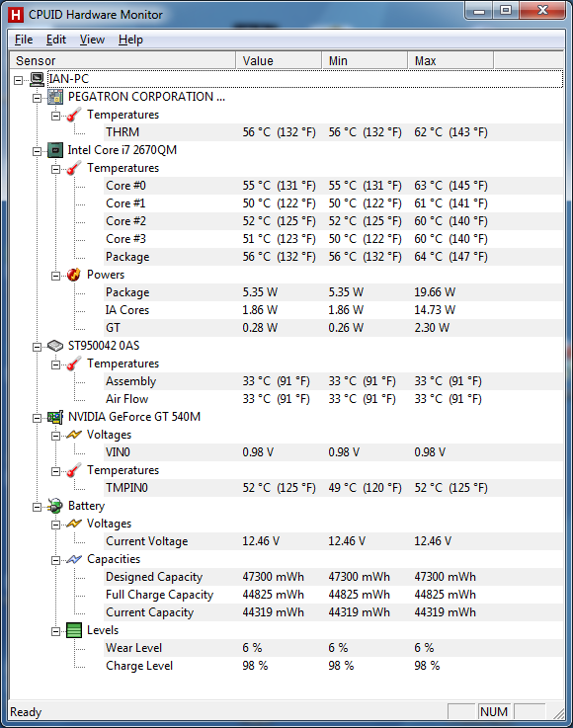Click the Value column header
The image size is (573, 728).
click(x=279, y=61)
